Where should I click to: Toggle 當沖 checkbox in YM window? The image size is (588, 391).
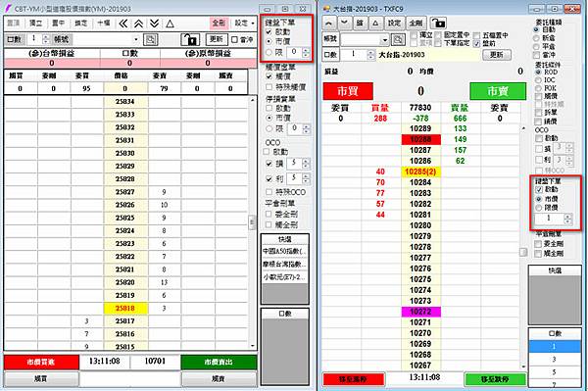tap(235, 39)
